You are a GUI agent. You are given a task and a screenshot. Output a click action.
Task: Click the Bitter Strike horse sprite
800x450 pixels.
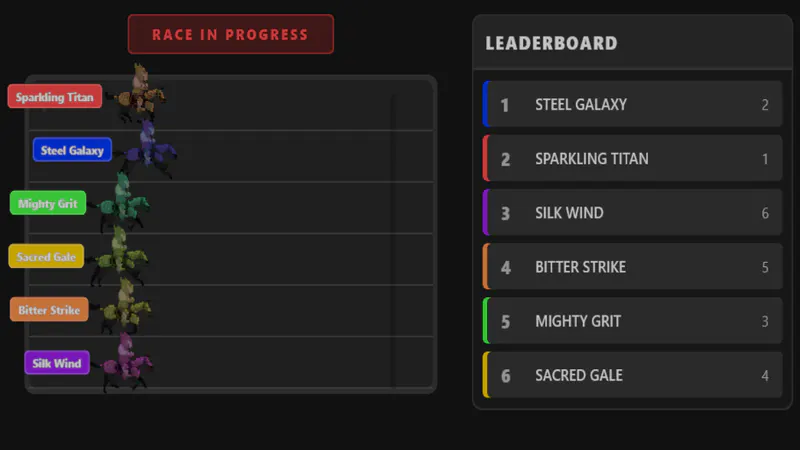[124, 306]
